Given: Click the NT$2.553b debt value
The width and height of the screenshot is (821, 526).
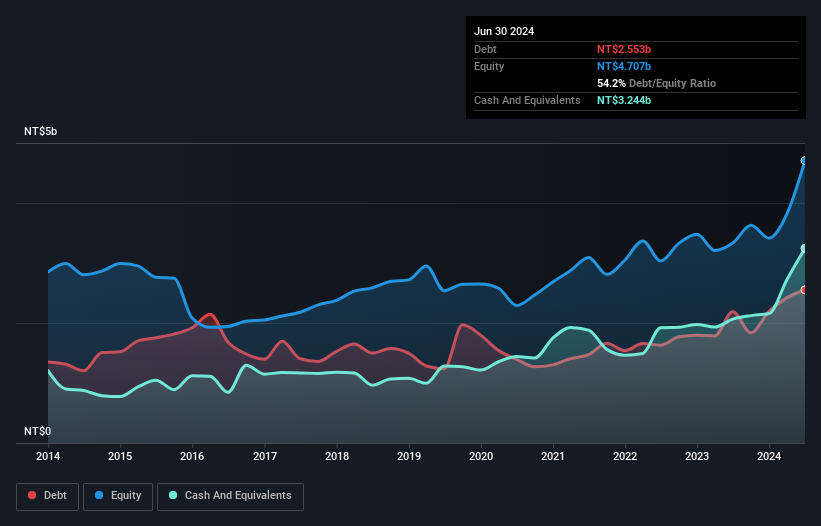Looking at the screenshot, I should (x=624, y=49).
